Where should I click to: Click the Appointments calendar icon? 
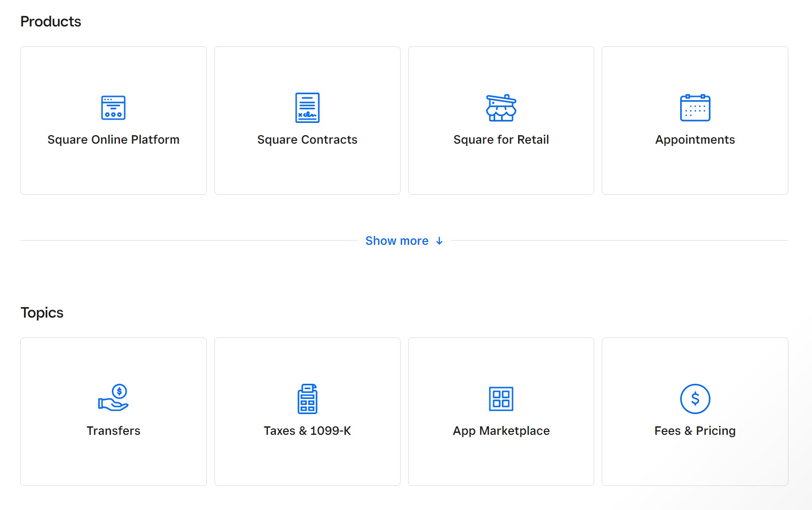695,108
